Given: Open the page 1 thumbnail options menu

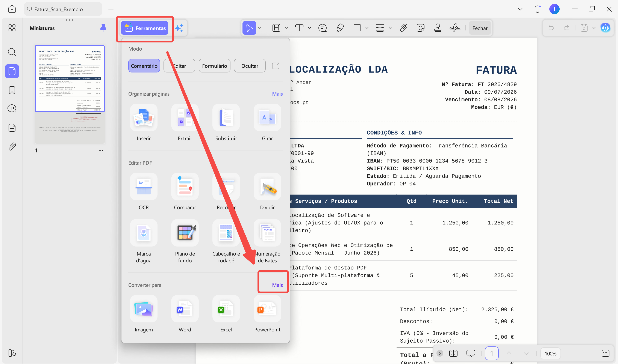Looking at the screenshot, I should [x=101, y=150].
